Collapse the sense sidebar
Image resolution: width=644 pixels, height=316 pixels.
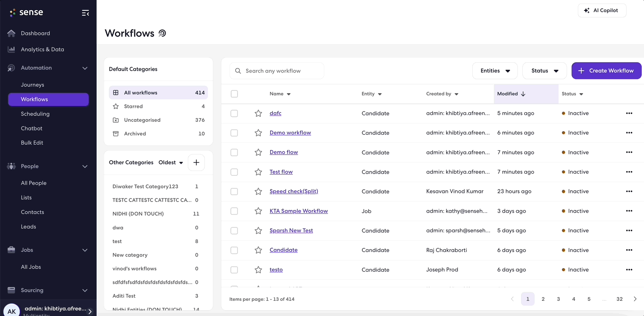pos(85,13)
